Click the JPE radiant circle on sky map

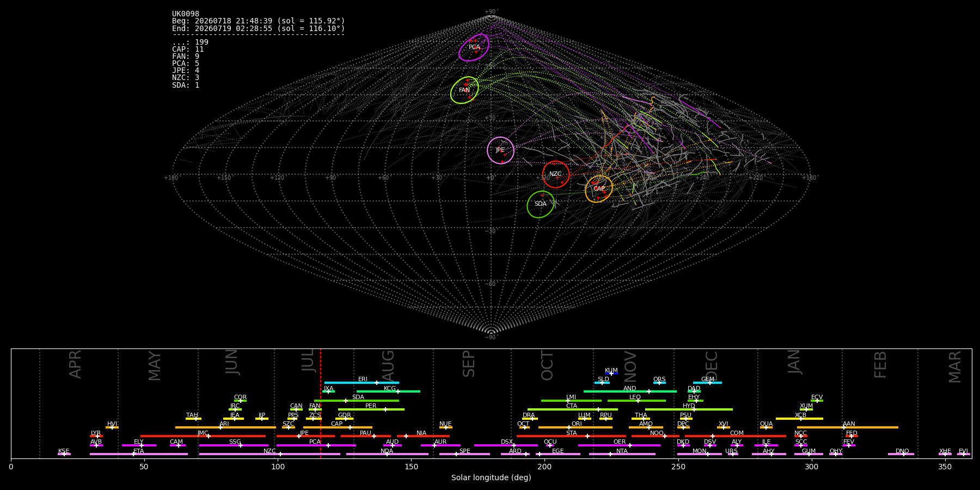[x=500, y=150]
